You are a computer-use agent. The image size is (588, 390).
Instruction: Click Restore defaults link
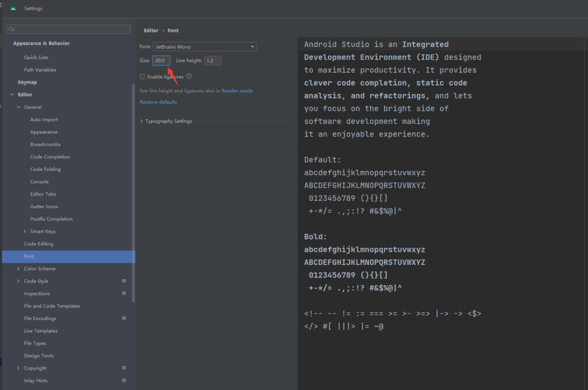158,102
